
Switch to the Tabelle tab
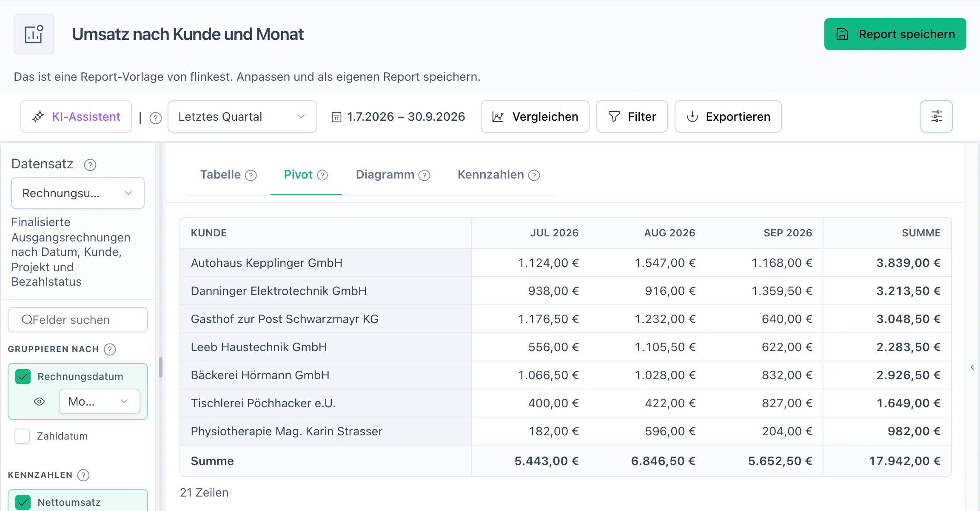[220, 175]
